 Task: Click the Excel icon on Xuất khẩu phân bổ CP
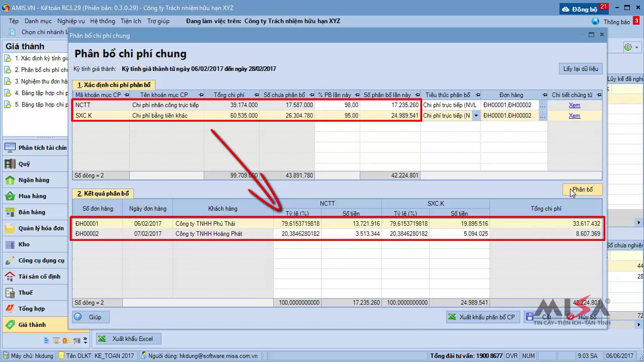coord(452,317)
